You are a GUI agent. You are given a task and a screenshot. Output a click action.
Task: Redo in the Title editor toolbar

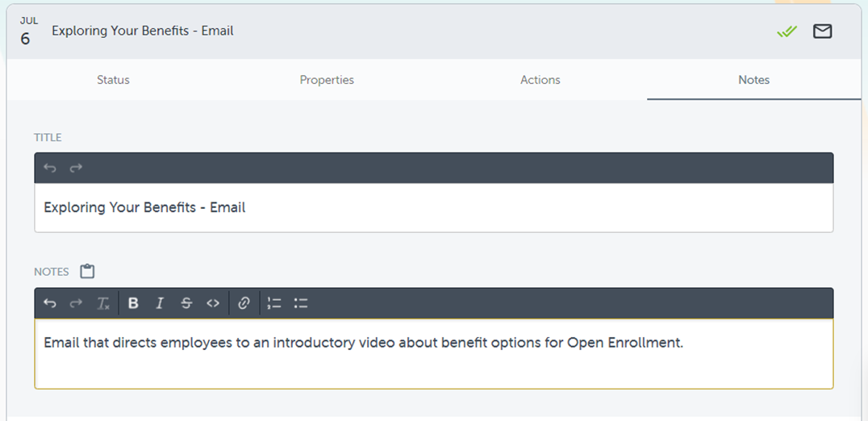tap(76, 168)
